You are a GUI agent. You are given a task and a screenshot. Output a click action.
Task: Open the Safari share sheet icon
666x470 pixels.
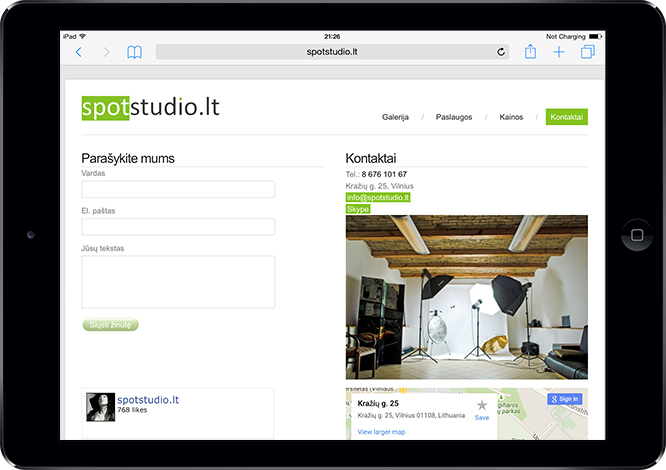point(530,51)
